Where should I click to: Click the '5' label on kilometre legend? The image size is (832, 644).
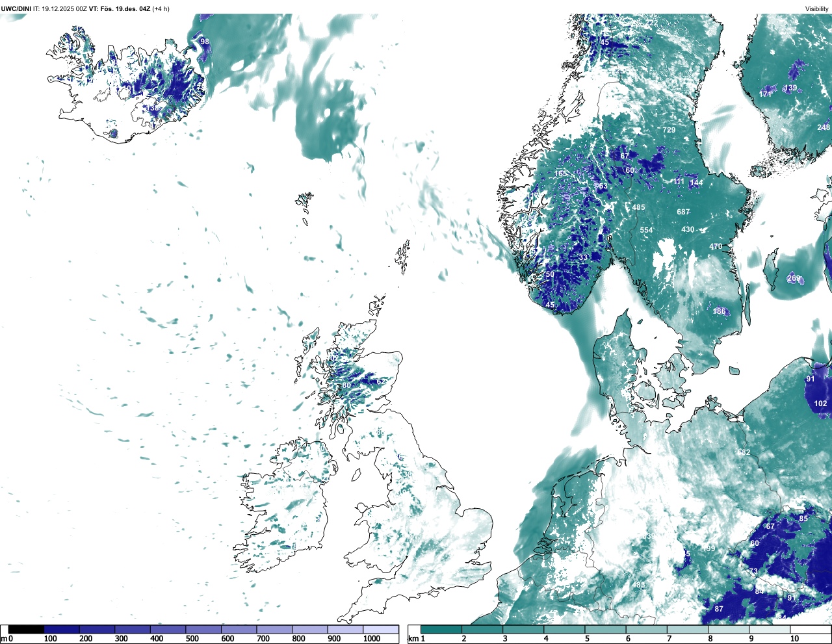586,639
